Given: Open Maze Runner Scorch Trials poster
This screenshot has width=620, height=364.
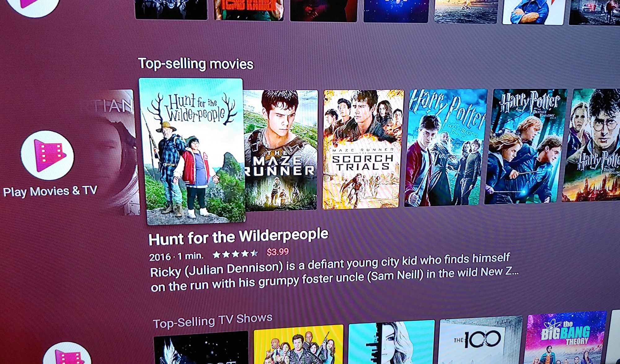Looking at the screenshot, I should 363,149.
